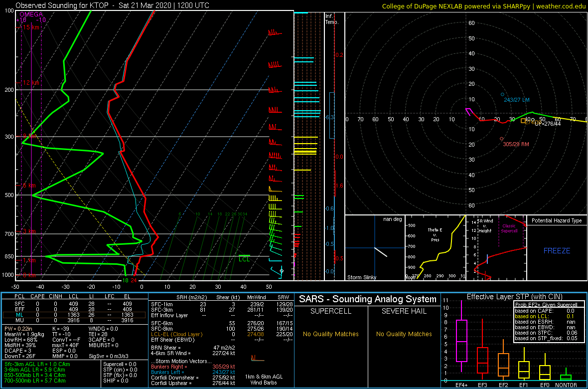588x389 pixels.
Task: Click the 'nan deg' slinky value
Action: (392, 219)
